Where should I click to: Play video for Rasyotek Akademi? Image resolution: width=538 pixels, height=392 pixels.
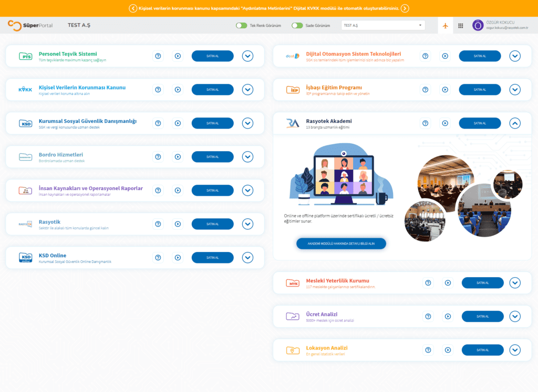coord(445,123)
